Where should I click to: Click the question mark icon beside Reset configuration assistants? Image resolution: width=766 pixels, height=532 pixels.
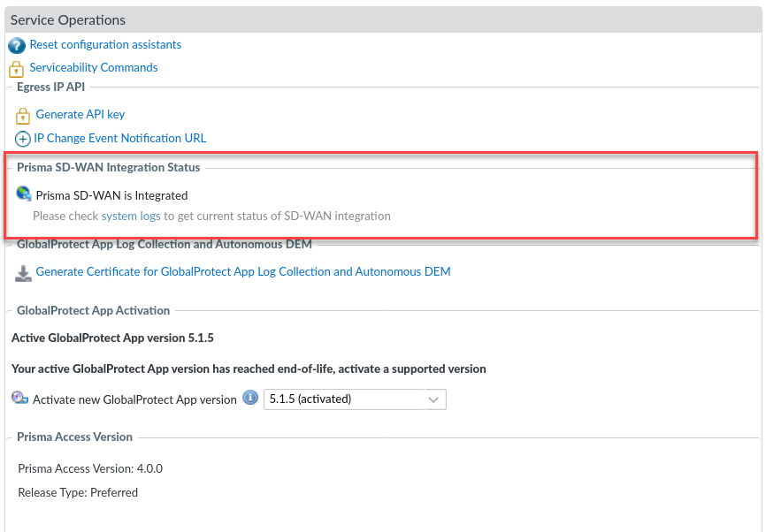pos(17,45)
